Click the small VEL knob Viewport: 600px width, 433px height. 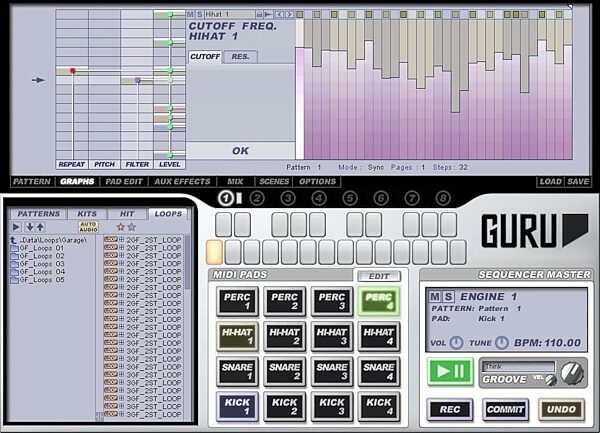[551, 380]
